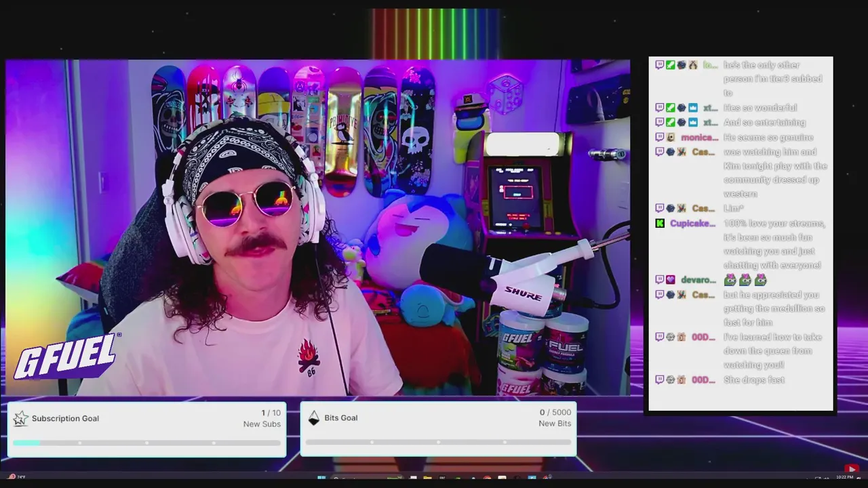The height and width of the screenshot is (488, 868).
Task: Click the 'New Bits' caption
Action: coord(555,423)
